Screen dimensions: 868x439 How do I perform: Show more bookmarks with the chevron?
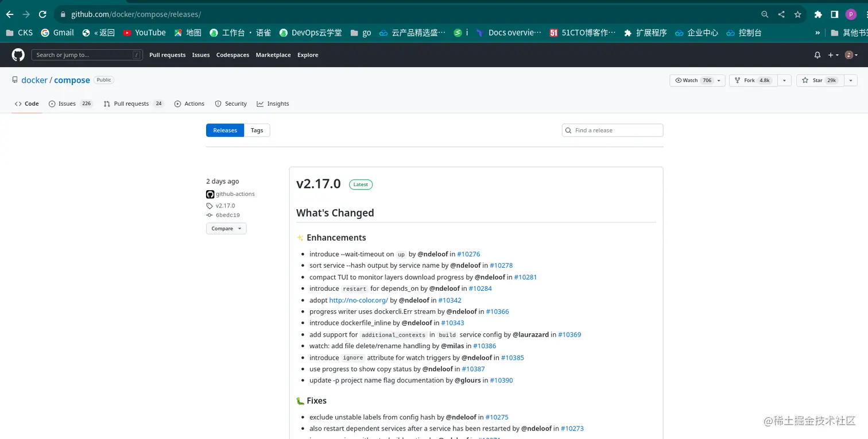coord(817,33)
